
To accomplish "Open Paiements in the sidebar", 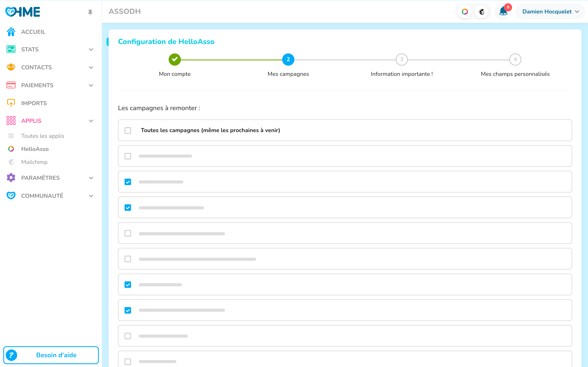I will (37, 85).
